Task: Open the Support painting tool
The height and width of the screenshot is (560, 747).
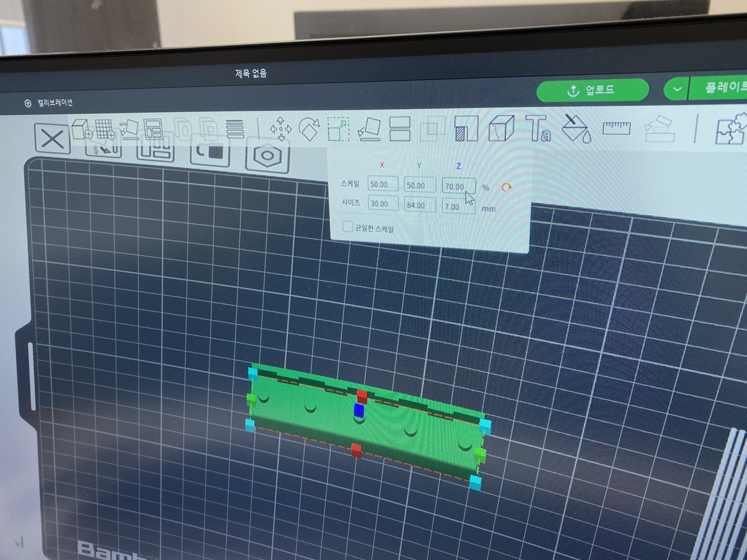Action: tap(466, 128)
